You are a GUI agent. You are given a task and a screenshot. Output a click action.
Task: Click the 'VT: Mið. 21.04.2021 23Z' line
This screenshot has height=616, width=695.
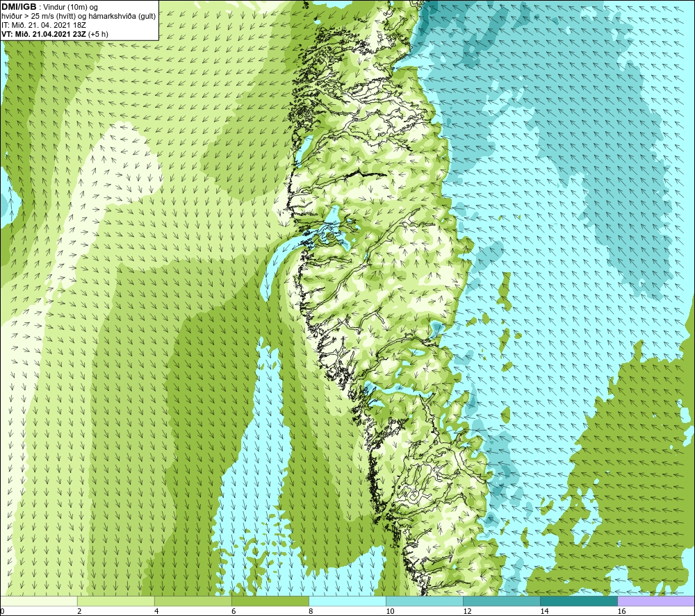[x=44, y=33]
